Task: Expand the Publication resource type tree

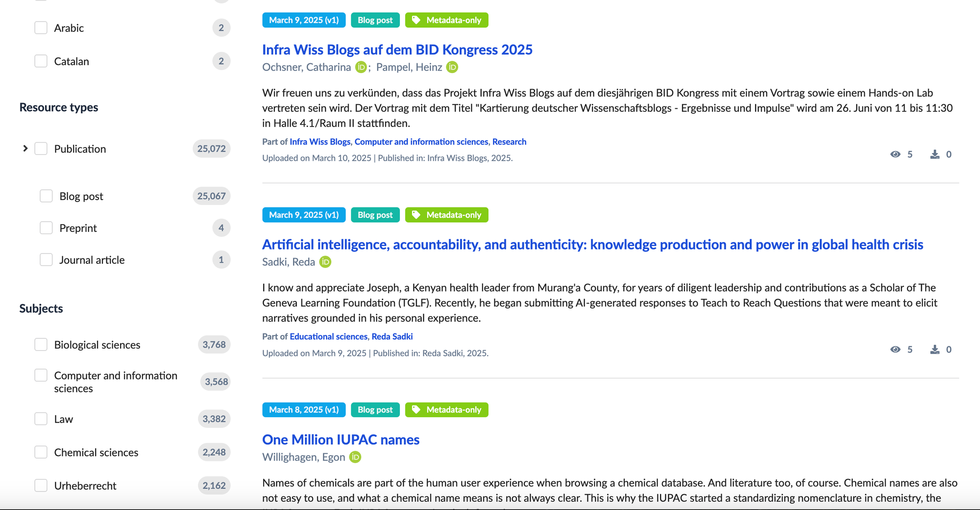Action: point(25,149)
